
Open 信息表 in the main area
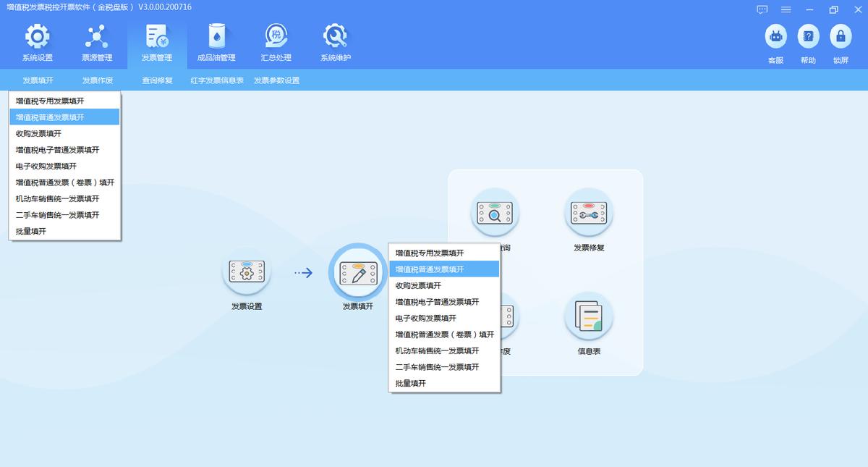pyautogui.click(x=588, y=316)
